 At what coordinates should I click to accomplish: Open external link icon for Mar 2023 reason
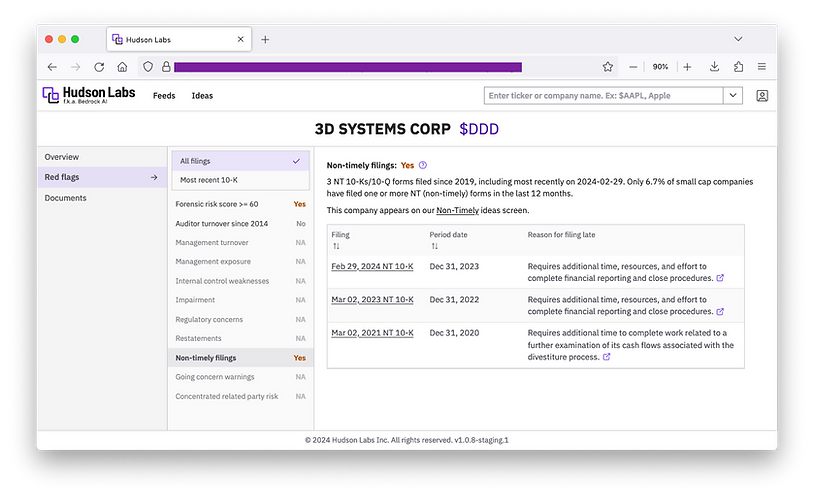tap(720, 311)
